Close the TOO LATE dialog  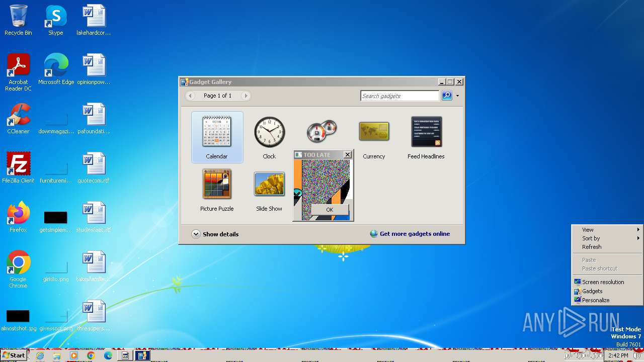(347, 155)
